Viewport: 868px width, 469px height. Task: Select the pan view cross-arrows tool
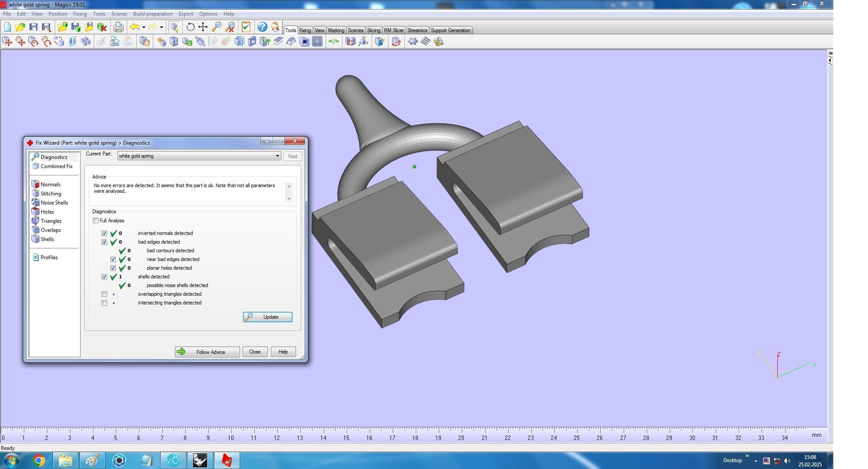click(203, 27)
